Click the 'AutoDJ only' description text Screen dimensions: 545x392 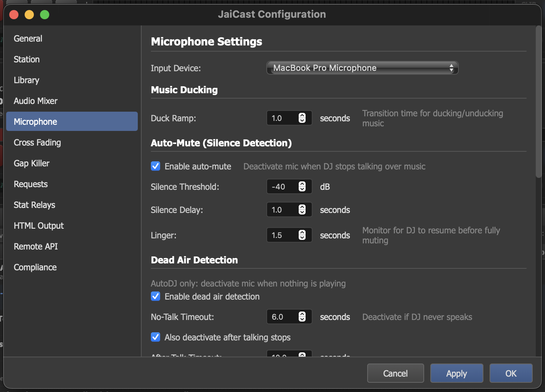click(248, 283)
